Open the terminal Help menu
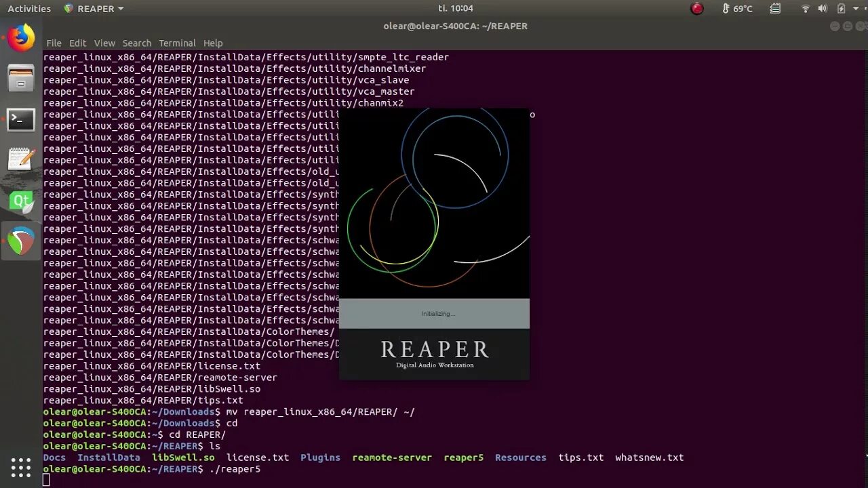 point(213,43)
